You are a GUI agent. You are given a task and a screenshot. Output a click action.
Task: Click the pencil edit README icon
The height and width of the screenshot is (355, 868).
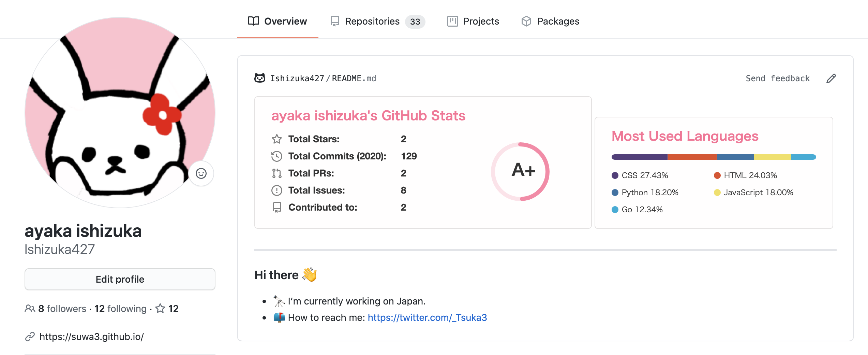tap(831, 79)
